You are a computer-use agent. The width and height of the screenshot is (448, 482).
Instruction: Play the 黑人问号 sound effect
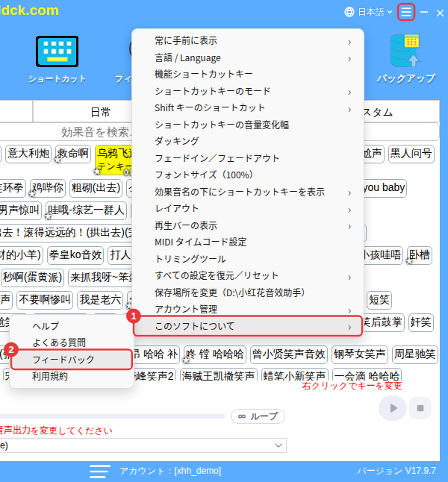point(411,154)
